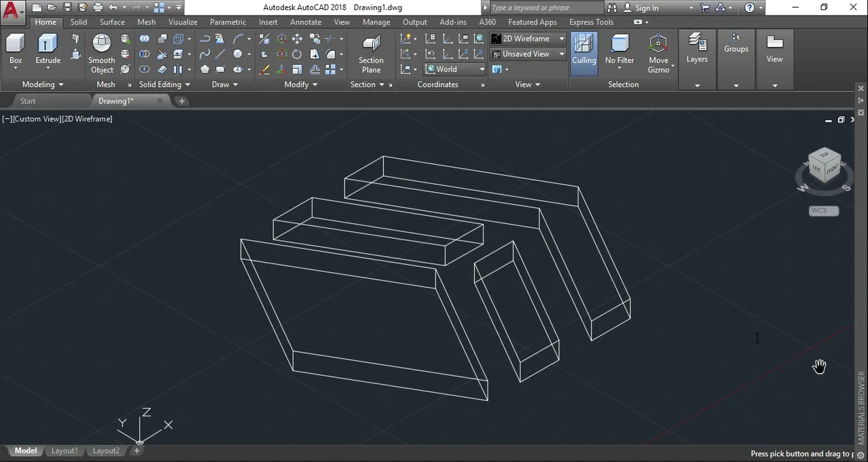Screen dimensions: 868x462
Task: Click the Move Gizmo icon
Action: (658, 53)
